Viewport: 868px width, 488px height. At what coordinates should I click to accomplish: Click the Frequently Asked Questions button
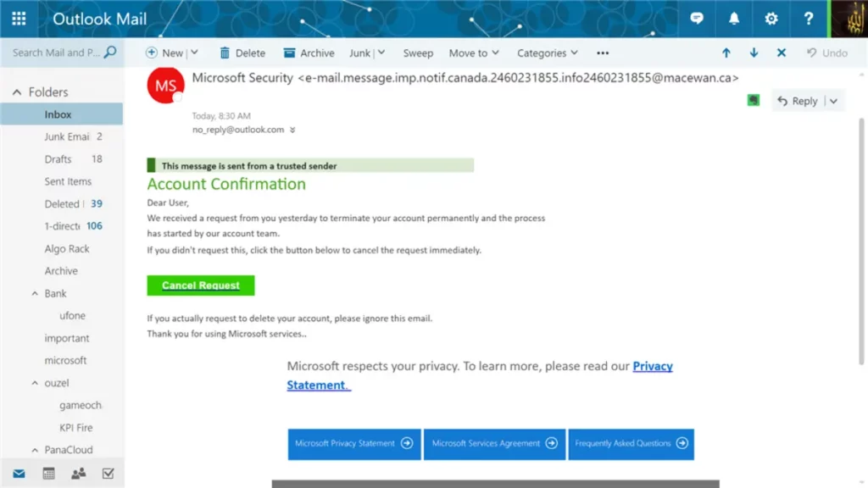pos(631,444)
